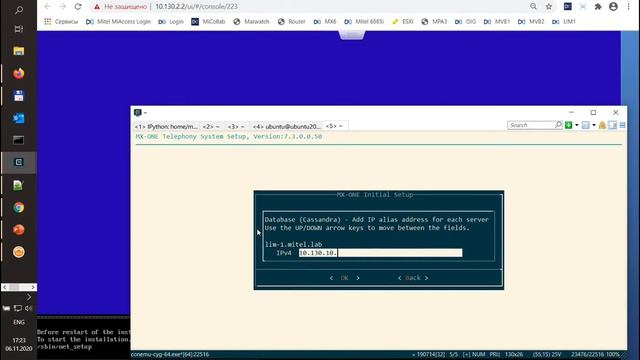Image resolution: width=640 pixels, height=360 pixels.
Task: Open the OIG bookmark
Action: [465, 22]
